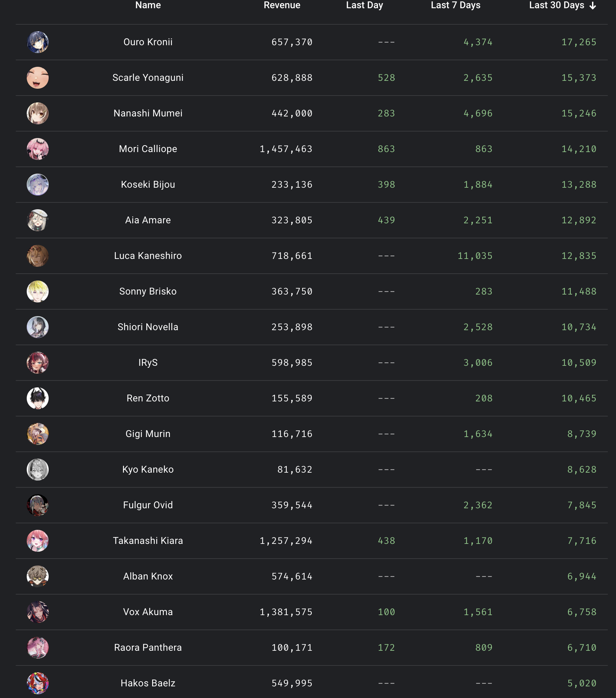
Task: Click Vox Akuma's avatar thumbnail
Action: (x=38, y=612)
